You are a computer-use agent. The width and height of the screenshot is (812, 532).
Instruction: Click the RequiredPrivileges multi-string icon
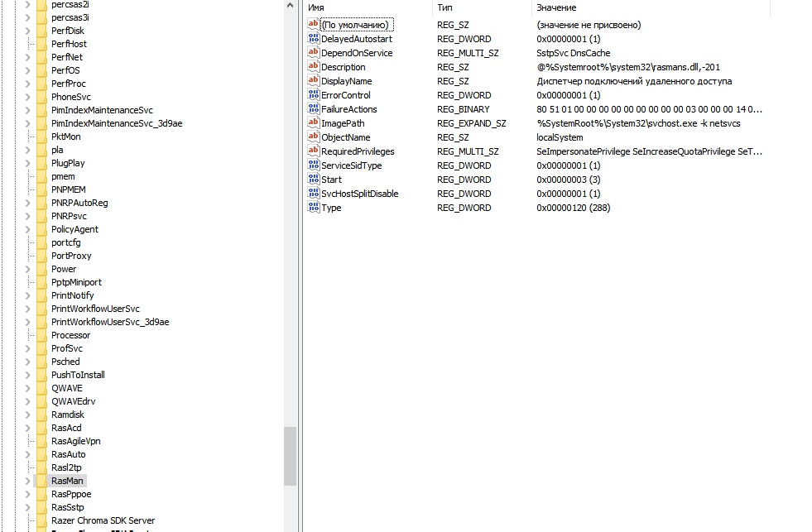[314, 151]
